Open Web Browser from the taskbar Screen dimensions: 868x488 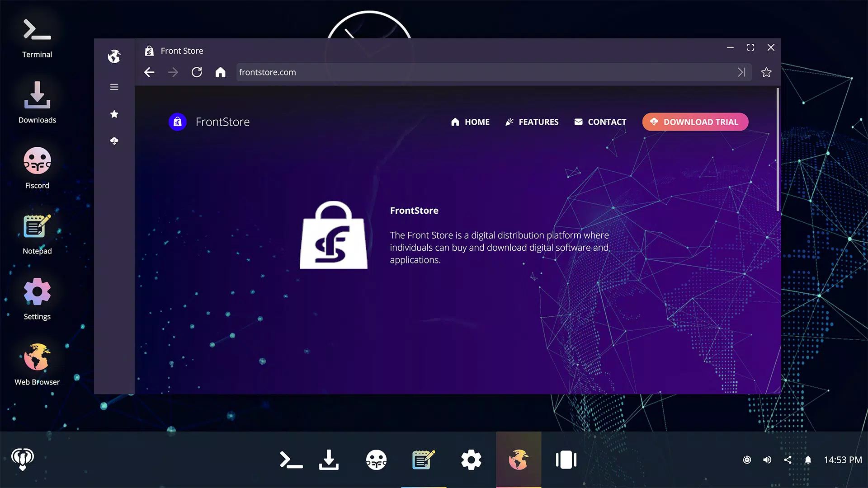[x=518, y=459]
